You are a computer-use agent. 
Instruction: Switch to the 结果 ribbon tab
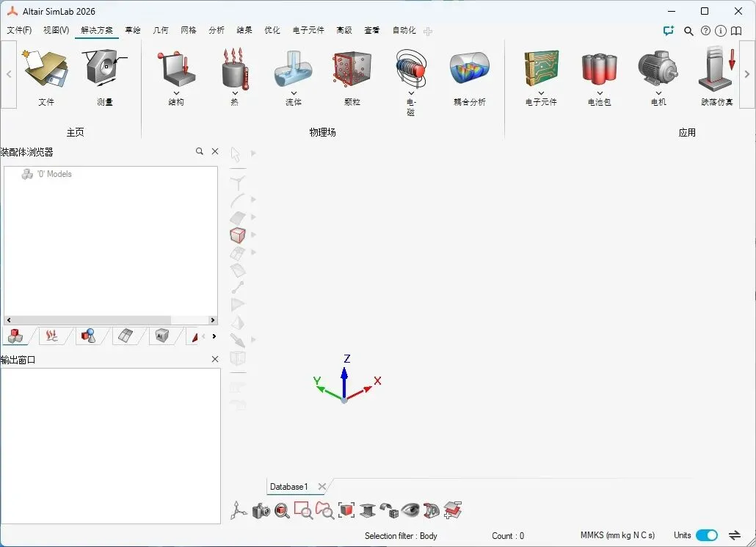[x=244, y=30]
